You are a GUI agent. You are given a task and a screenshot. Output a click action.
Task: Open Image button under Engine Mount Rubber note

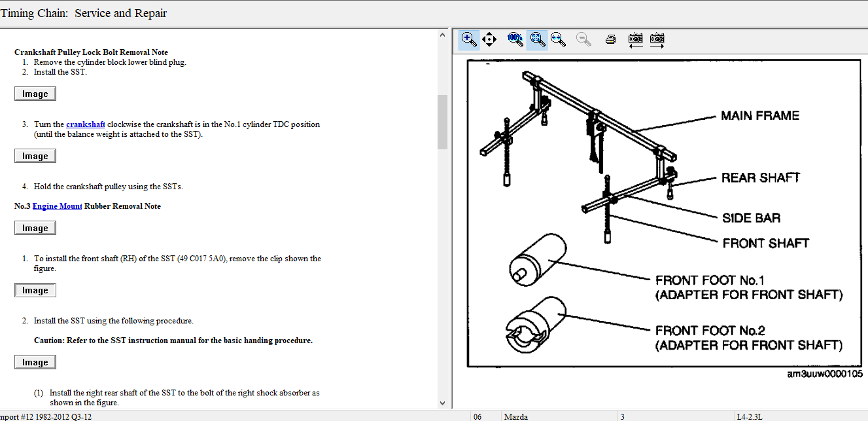pos(35,228)
